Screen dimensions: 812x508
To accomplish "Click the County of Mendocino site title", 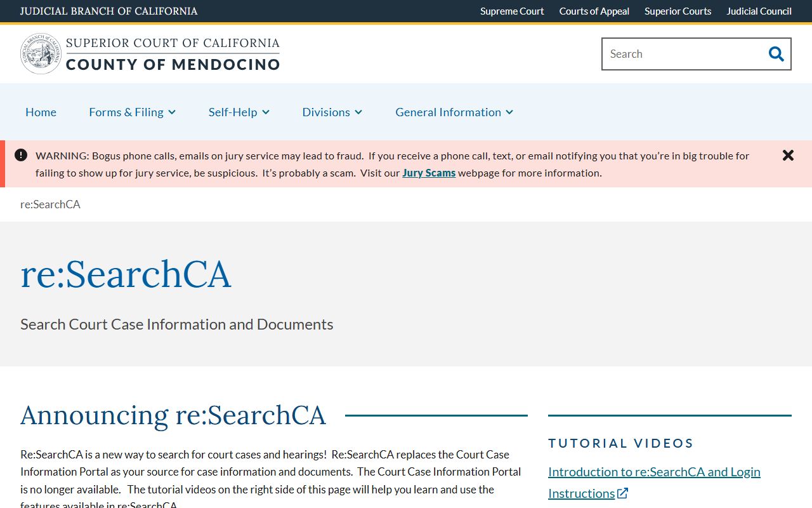I will (173, 64).
